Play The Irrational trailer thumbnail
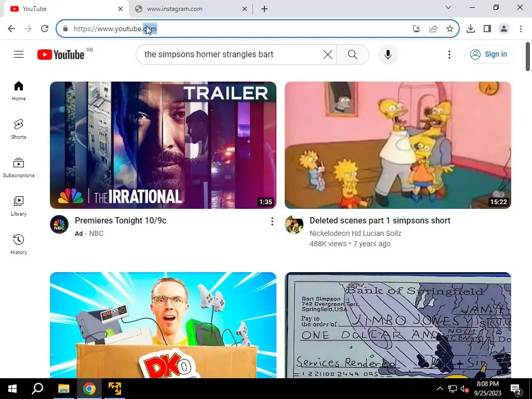The height and width of the screenshot is (399, 532). (163, 145)
